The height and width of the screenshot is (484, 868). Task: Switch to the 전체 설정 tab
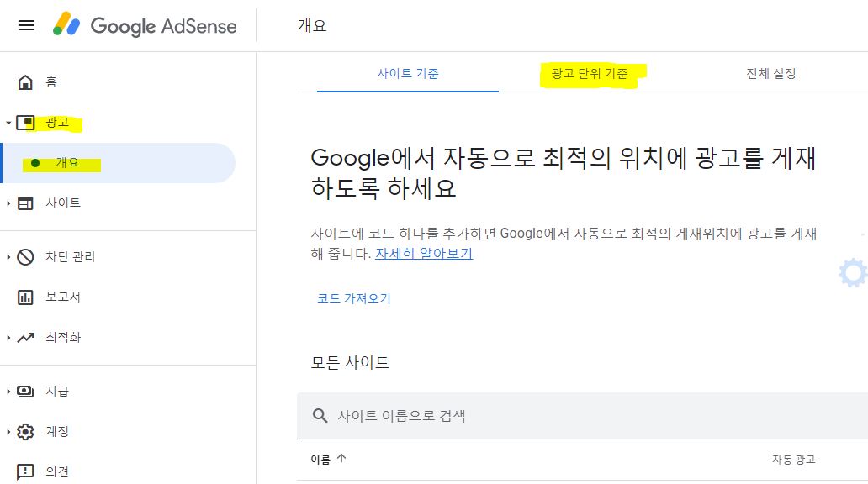tap(771, 74)
